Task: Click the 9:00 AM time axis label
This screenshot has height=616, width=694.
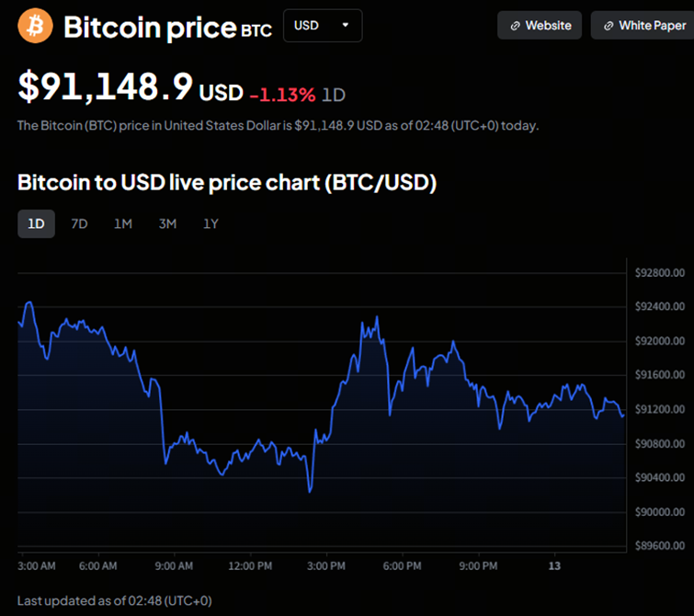Action: pyautogui.click(x=174, y=565)
